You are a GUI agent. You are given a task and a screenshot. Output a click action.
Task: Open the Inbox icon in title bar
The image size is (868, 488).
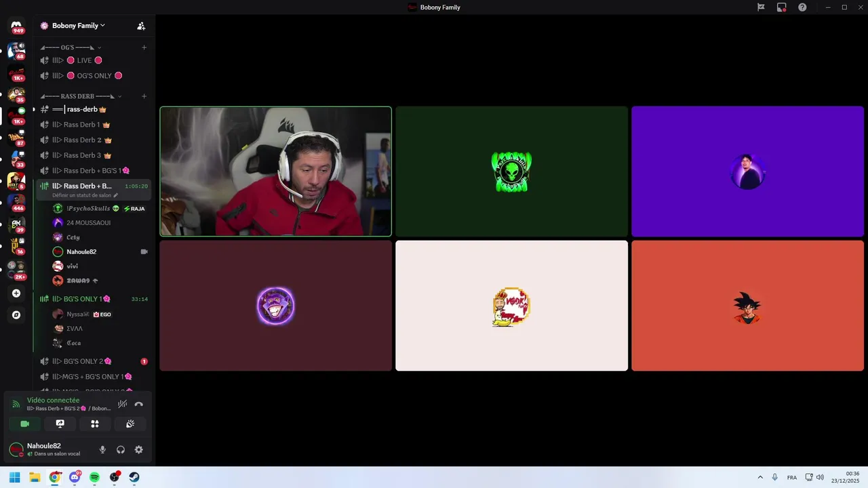point(782,7)
